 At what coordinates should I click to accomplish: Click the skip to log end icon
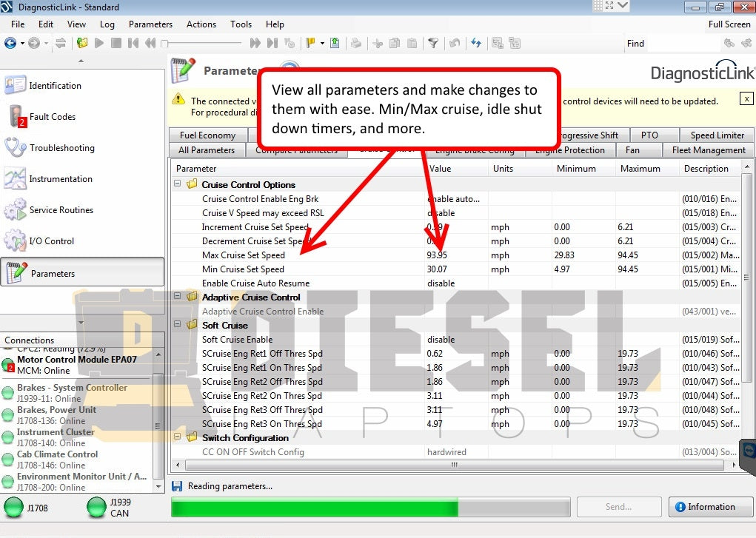coord(272,44)
